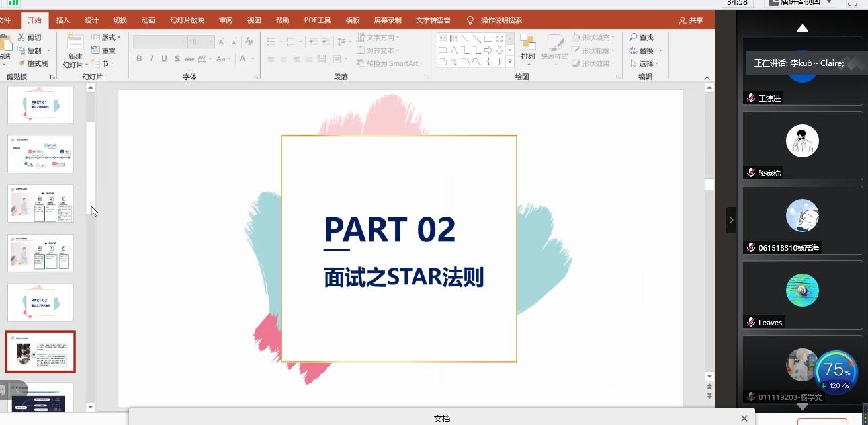Click the 共享 share button

coord(691,20)
